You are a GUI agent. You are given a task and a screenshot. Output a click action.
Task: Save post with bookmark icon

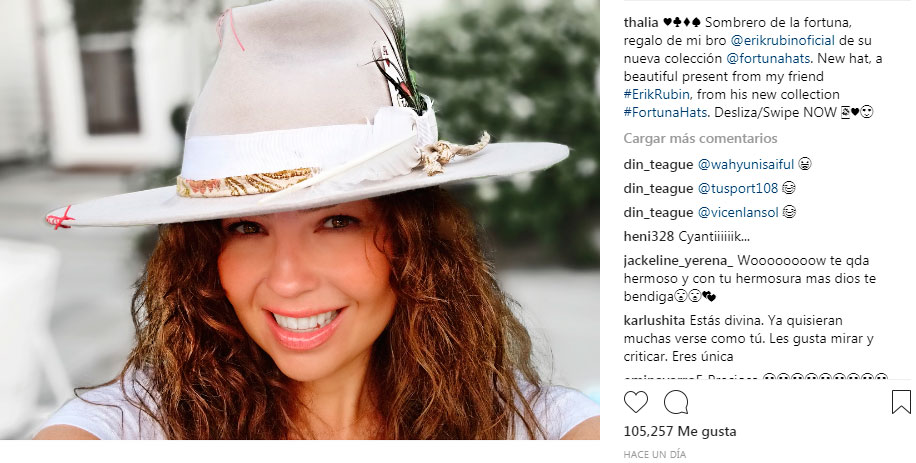901,402
